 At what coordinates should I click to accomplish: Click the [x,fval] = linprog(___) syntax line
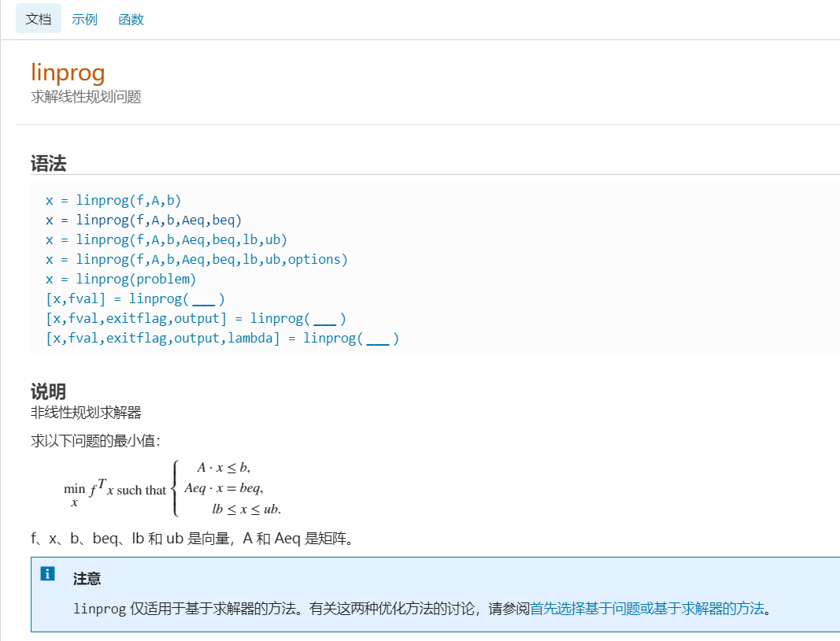click(135, 298)
